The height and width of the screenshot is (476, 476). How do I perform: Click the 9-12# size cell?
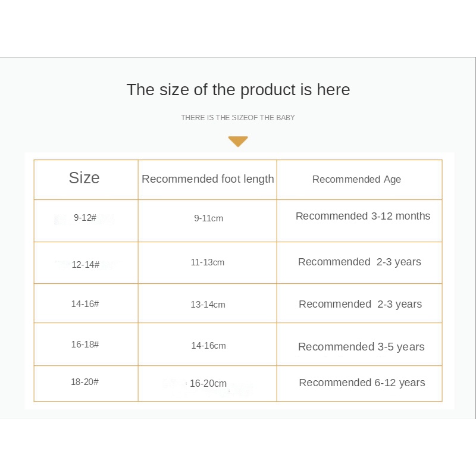tap(85, 218)
